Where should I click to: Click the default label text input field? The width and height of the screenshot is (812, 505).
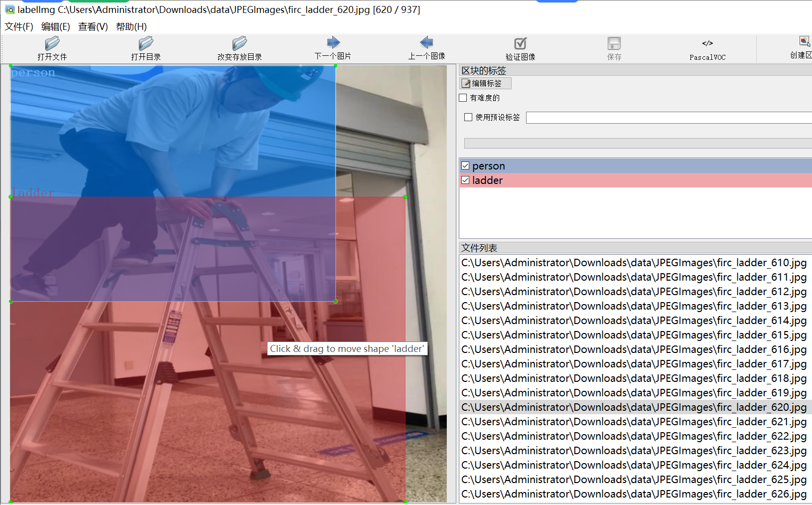[669, 118]
